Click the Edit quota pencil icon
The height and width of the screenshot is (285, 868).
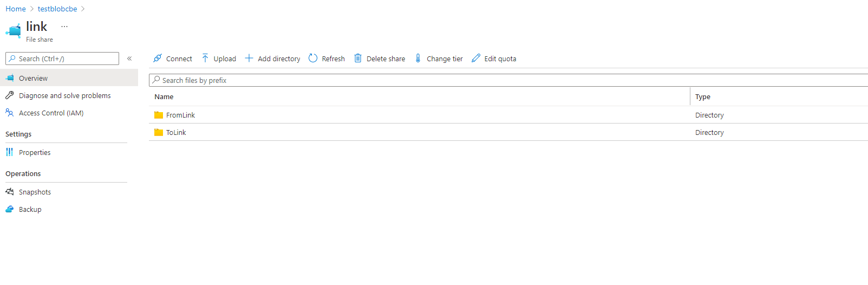[476, 59]
